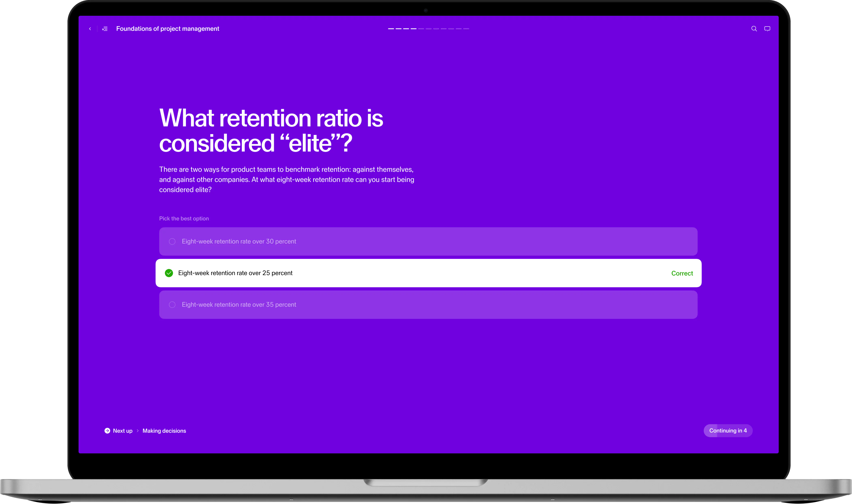
Task: Jump to the last progress segment
Action: click(x=466, y=29)
